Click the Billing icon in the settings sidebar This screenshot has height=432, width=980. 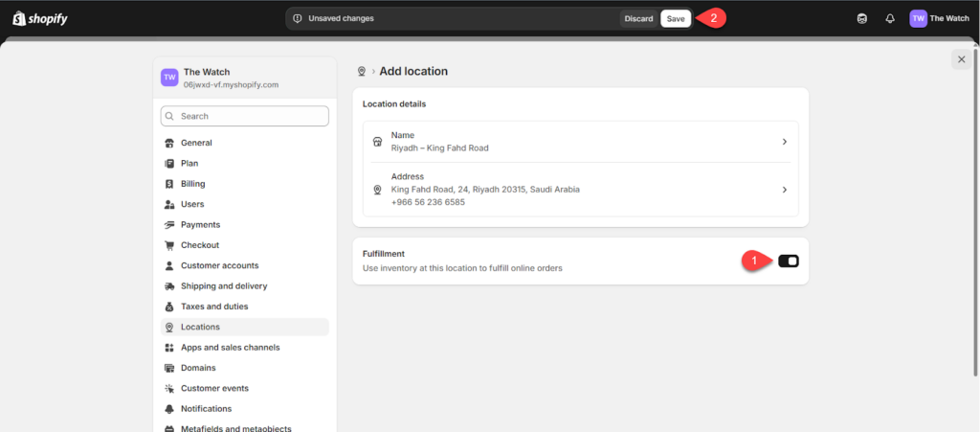169,184
